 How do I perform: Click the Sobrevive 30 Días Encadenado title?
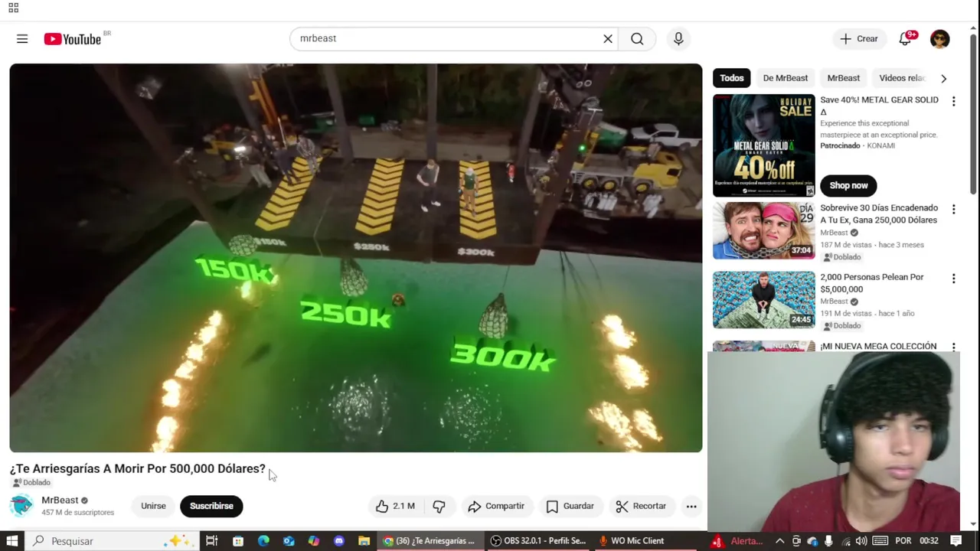(x=879, y=214)
